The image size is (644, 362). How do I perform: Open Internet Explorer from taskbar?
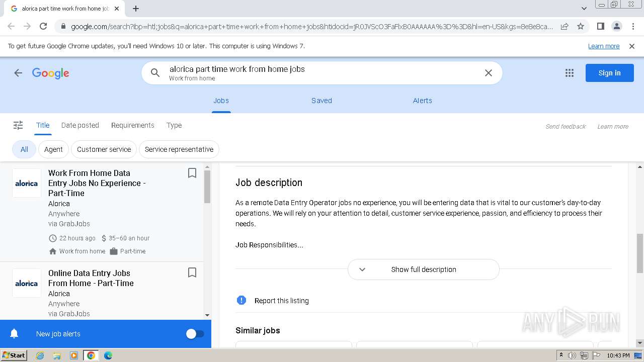coord(40,355)
